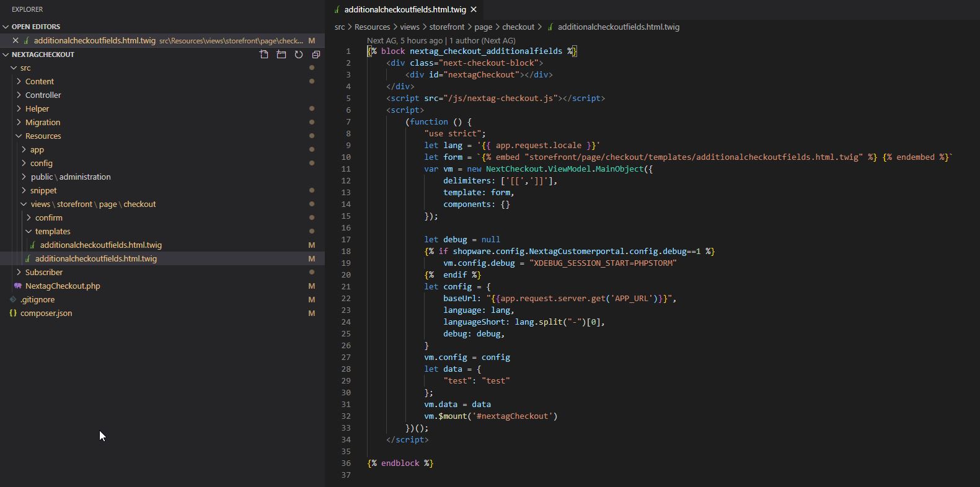Click the EXPLORER panel title
Image resolution: width=980 pixels, height=487 pixels.
pyautogui.click(x=27, y=9)
